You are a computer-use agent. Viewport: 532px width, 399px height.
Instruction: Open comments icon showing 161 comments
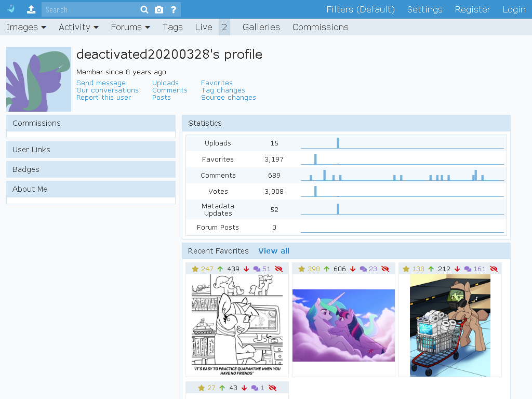[468, 269]
